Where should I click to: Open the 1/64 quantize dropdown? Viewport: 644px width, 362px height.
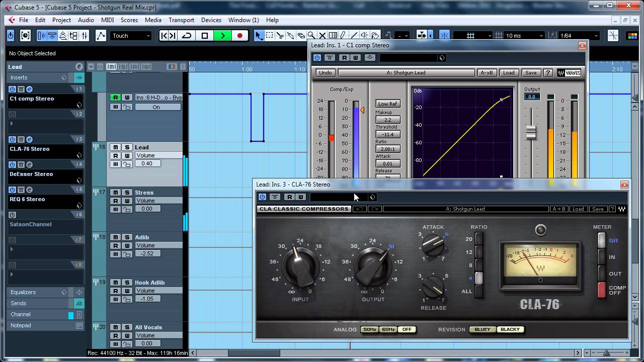pos(579,36)
